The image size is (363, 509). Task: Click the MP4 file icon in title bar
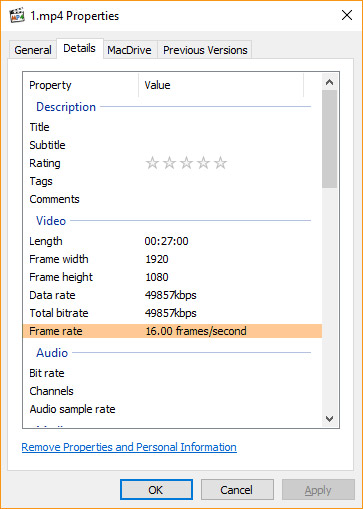click(17, 16)
